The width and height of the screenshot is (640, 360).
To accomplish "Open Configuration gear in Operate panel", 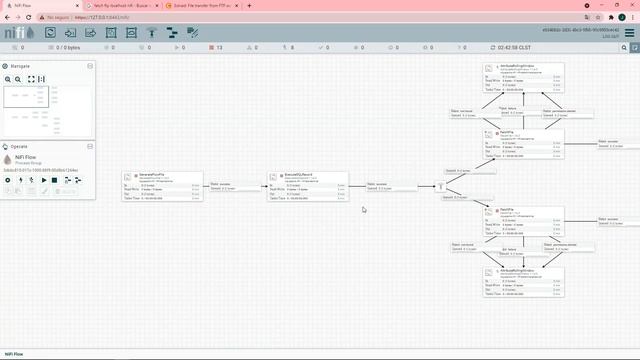I will (8, 180).
